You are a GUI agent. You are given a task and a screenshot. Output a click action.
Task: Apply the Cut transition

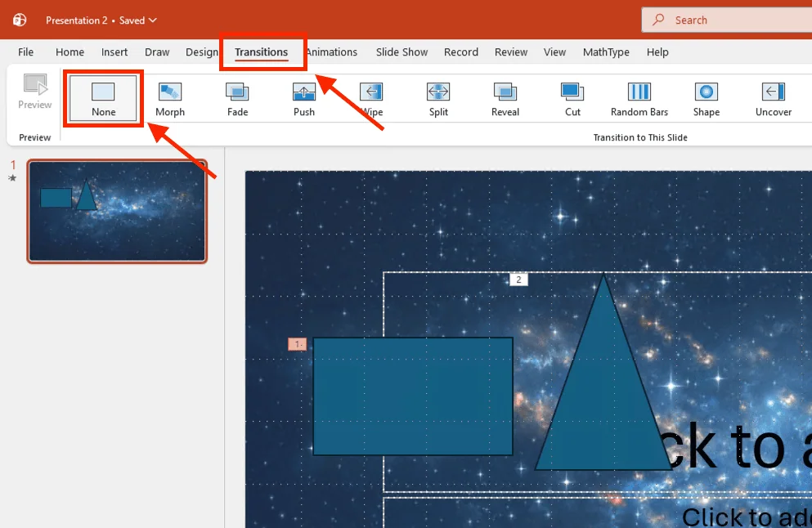[572, 100]
